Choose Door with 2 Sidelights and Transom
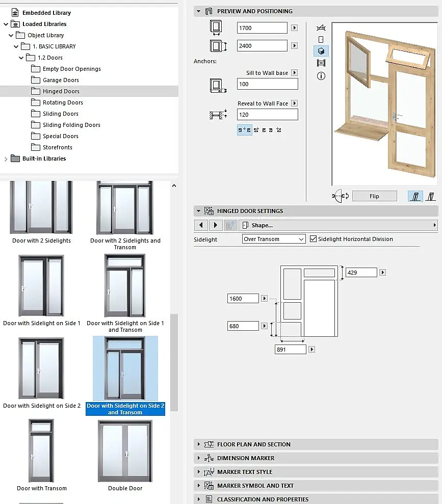Viewport: 442px width, 504px height. coord(125,207)
